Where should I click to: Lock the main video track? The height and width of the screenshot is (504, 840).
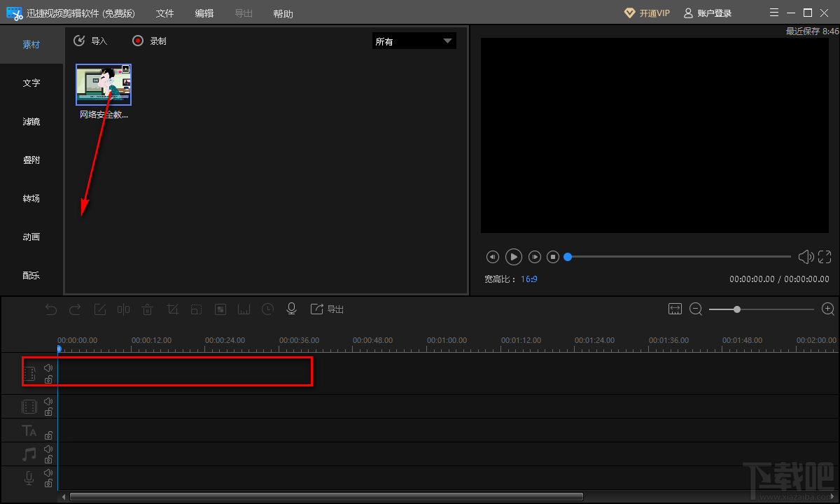pos(48,379)
